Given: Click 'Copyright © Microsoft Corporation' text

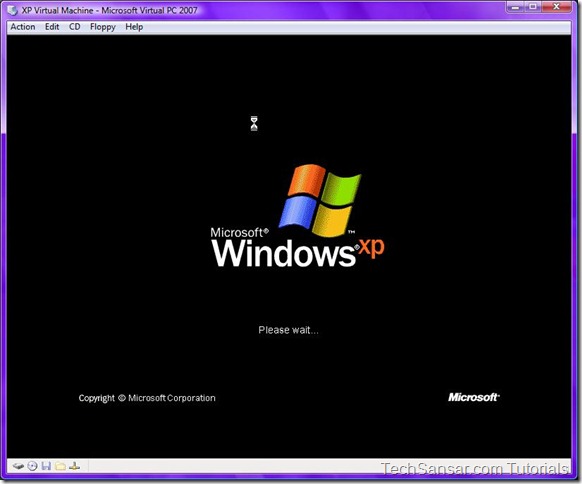Looking at the screenshot, I should pyautogui.click(x=147, y=398).
